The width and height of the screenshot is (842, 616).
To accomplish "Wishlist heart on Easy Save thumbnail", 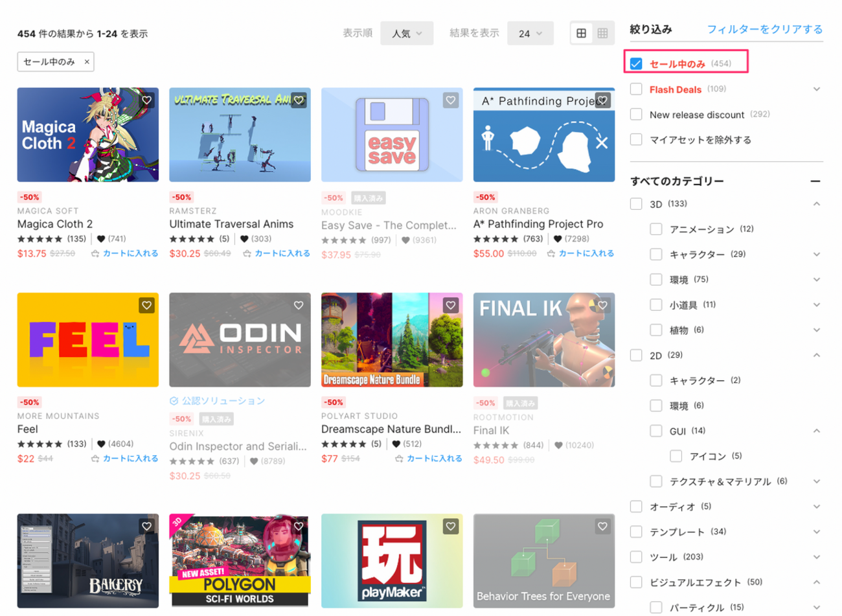I will (451, 100).
